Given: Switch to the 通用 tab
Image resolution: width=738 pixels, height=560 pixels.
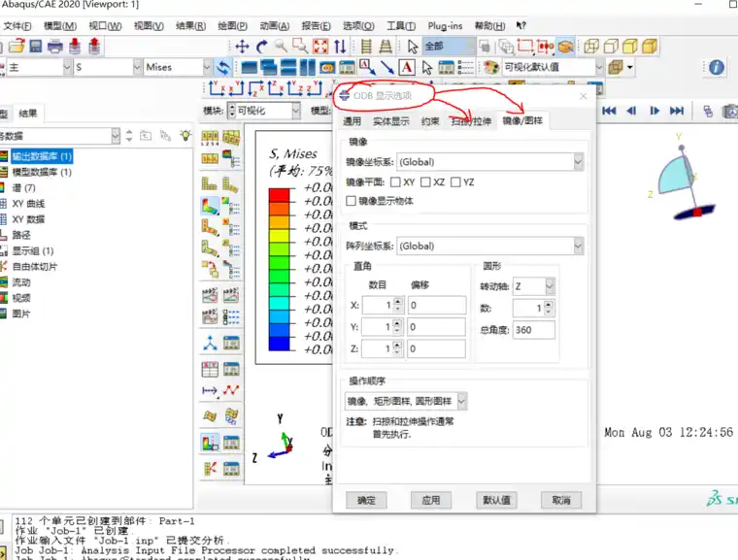Looking at the screenshot, I should [x=352, y=121].
